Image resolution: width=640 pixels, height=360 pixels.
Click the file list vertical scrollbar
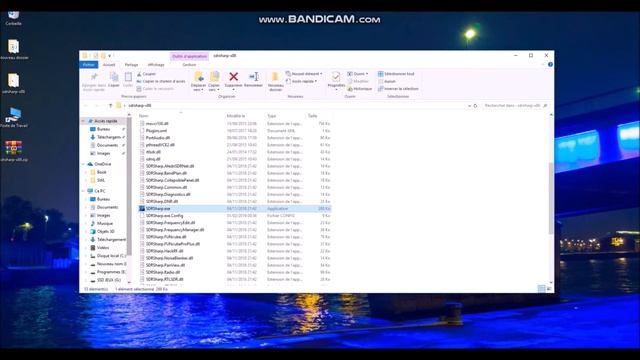[551, 198]
